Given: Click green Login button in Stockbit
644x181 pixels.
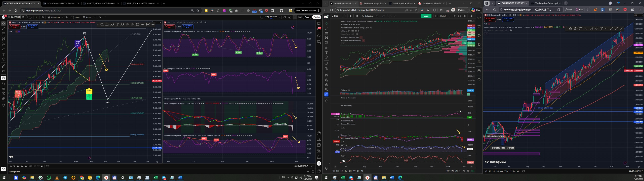Looking at the screenshot, I should pos(426,16).
